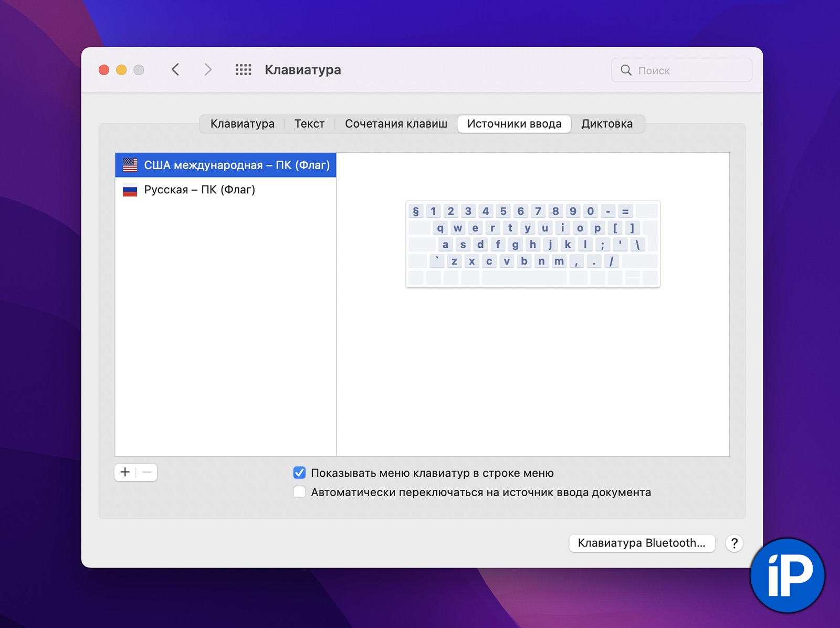Click the Клавиатура Bluetooth button
Image resolution: width=840 pixels, height=628 pixels.
tap(641, 543)
